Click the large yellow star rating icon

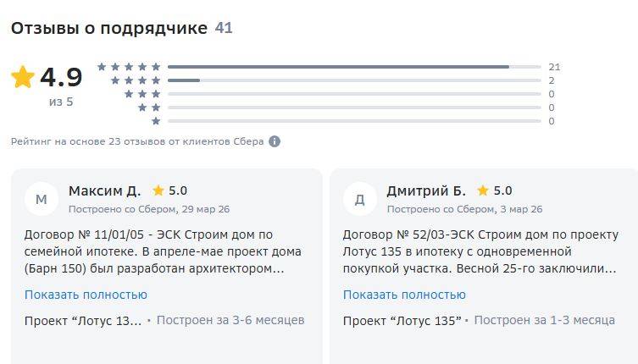coord(23,77)
